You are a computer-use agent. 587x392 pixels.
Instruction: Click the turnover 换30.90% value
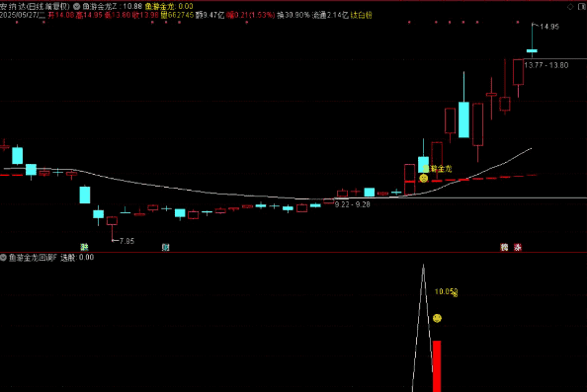click(293, 15)
